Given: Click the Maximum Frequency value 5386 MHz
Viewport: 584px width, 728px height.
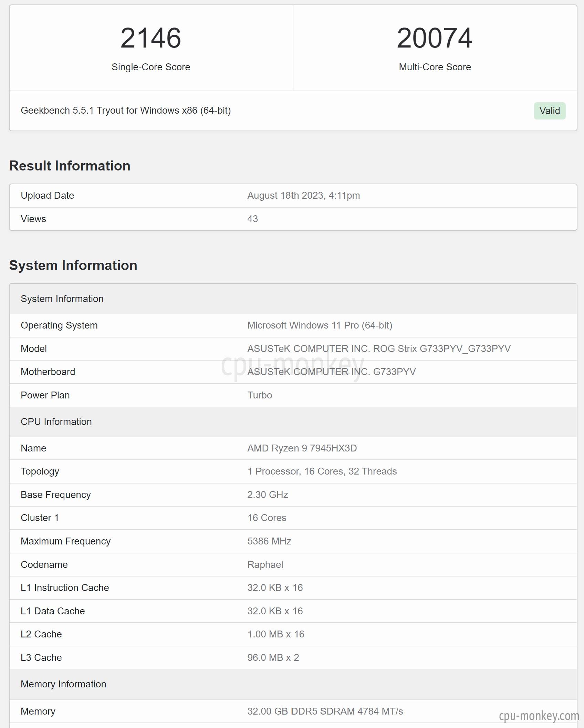Looking at the screenshot, I should (269, 541).
